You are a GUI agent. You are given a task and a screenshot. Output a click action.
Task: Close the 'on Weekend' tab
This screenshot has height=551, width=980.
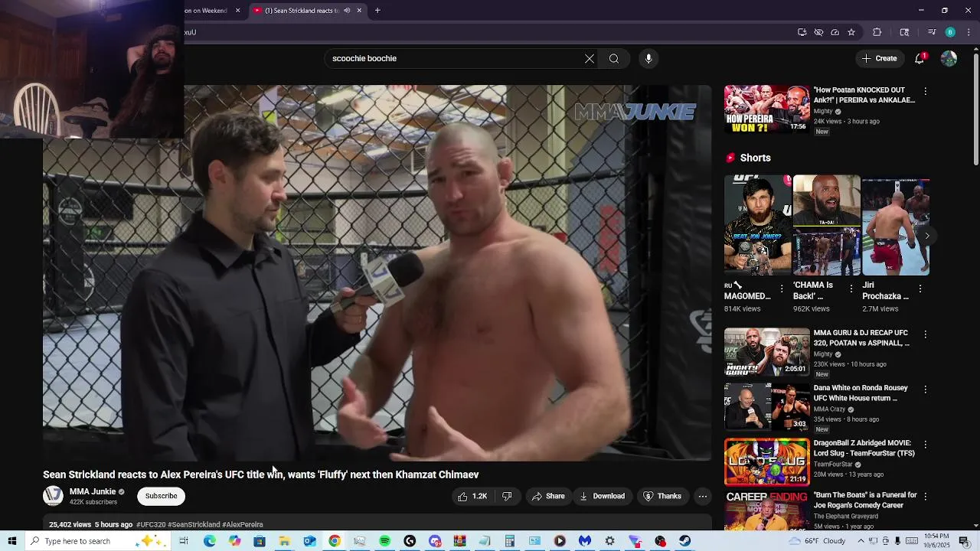click(237, 10)
